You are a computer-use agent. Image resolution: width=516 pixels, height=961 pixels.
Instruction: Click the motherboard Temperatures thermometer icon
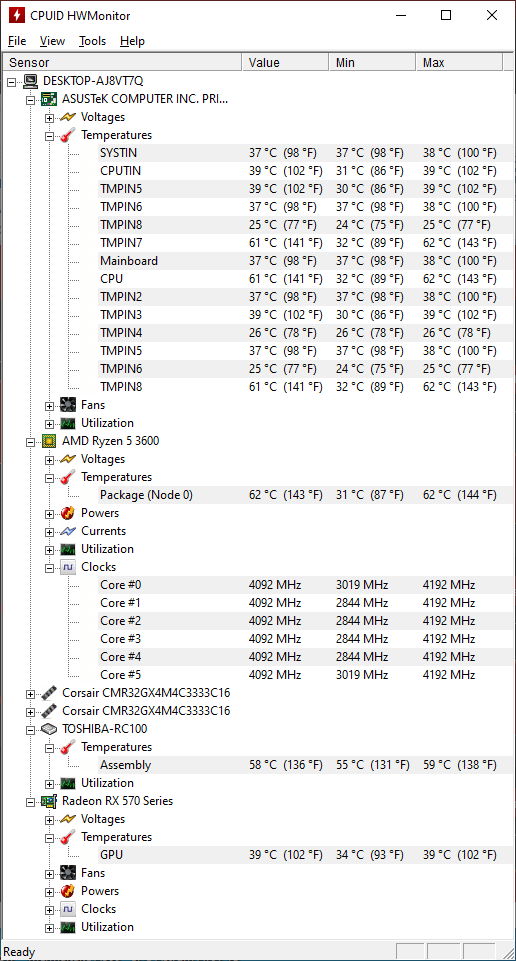click(68, 135)
